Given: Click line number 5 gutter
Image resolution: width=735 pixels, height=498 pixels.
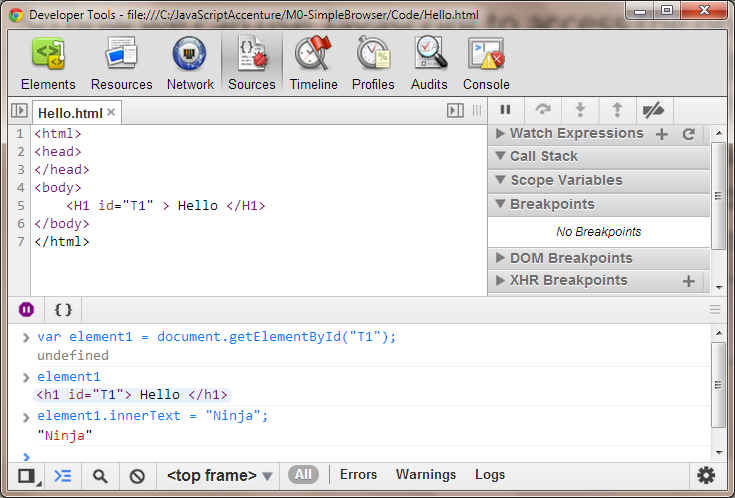Looking at the screenshot, I should pos(20,206).
